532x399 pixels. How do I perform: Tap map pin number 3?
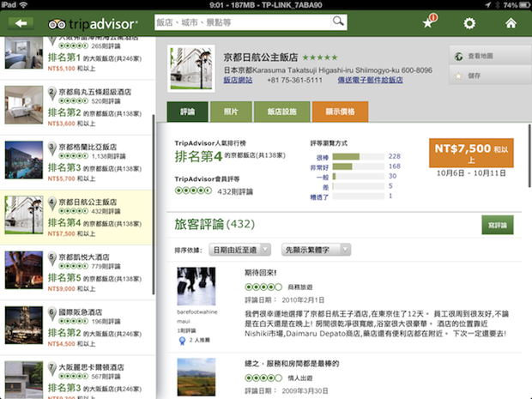(x=51, y=148)
